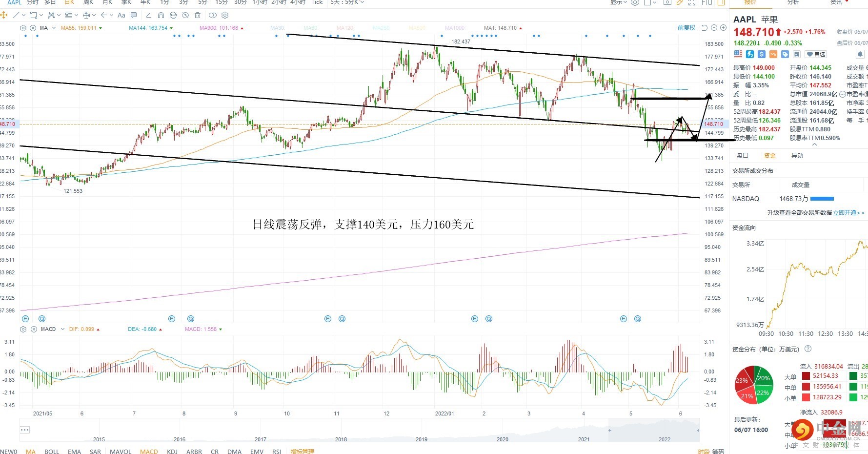This screenshot has width=868, height=454.
Task: Open help icon next to 资金分布
Action: click(808, 349)
